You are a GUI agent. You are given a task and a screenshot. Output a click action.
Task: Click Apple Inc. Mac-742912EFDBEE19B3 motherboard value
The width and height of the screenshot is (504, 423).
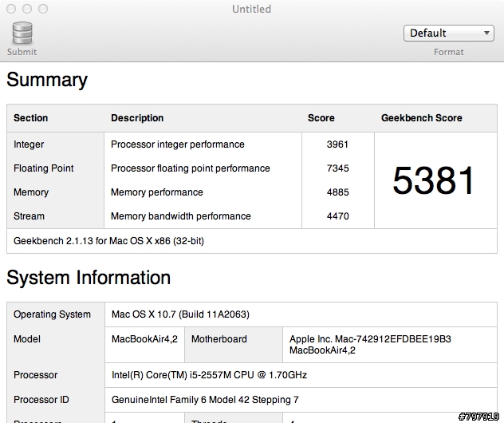pos(370,345)
